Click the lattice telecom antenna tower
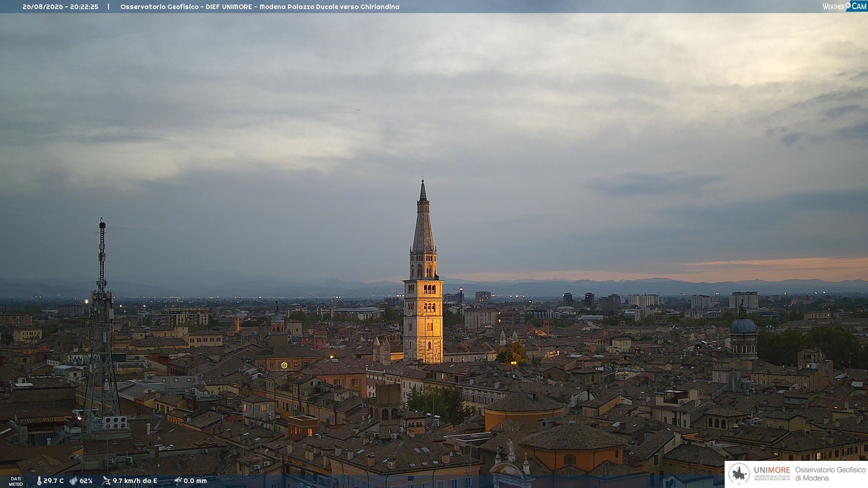Screen dimensions: 868x488 102,325
